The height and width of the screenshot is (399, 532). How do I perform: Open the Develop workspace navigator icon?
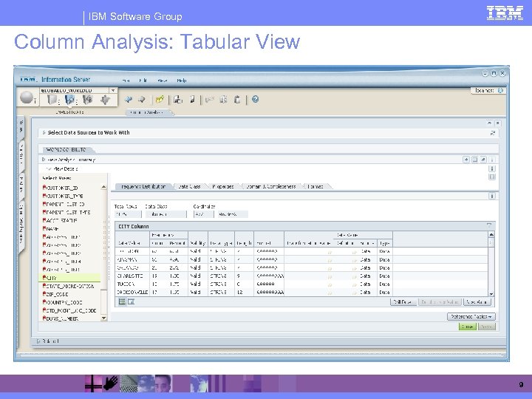[87, 100]
